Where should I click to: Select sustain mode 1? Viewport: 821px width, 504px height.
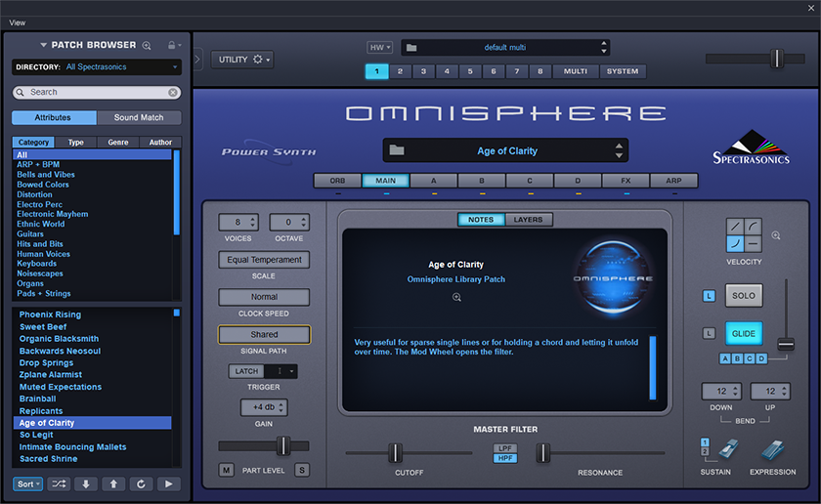coord(705,442)
